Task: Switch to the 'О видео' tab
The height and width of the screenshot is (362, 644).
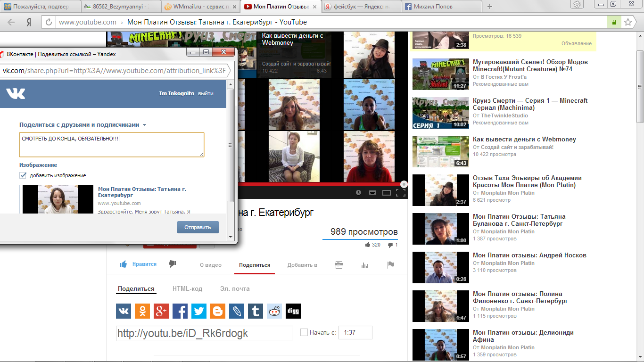Action: pyautogui.click(x=211, y=265)
